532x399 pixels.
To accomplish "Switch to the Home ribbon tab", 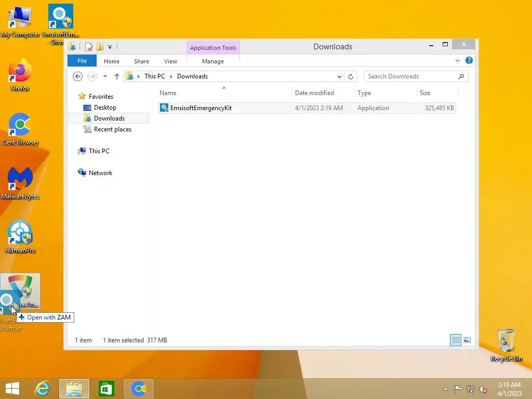I will 112,61.
